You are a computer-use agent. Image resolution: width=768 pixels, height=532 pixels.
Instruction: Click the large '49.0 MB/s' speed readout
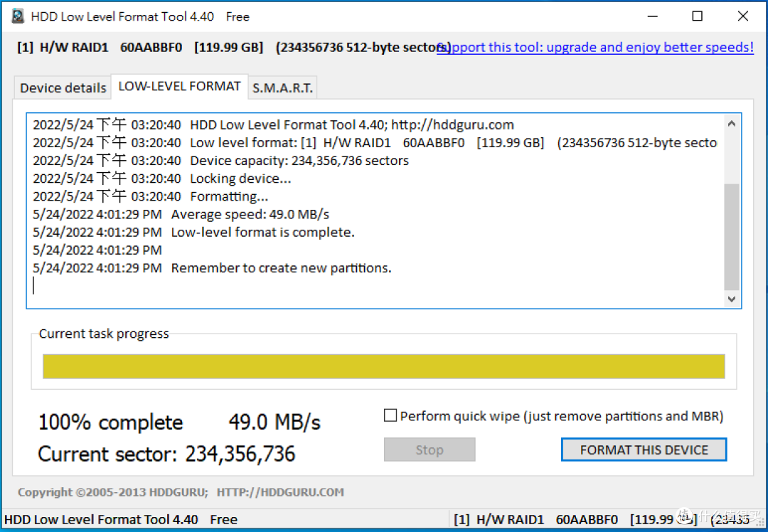pyautogui.click(x=274, y=422)
